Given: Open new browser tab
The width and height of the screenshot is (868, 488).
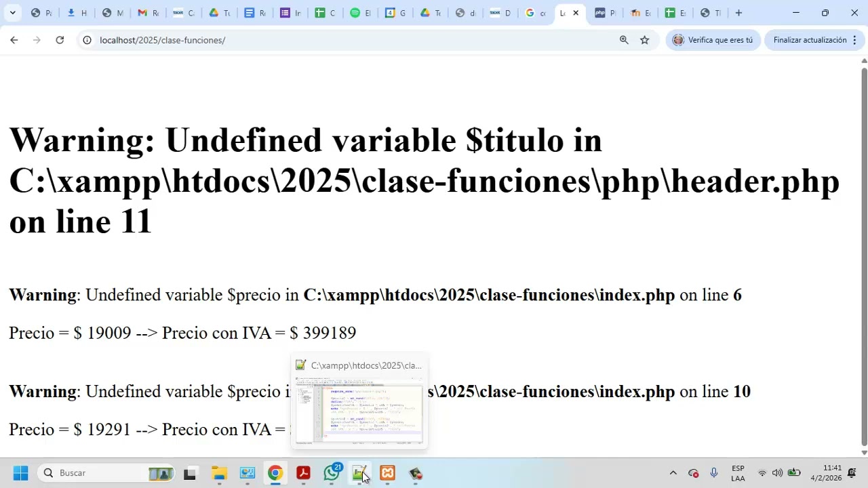Looking at the screenshot, I should (738, 13).
